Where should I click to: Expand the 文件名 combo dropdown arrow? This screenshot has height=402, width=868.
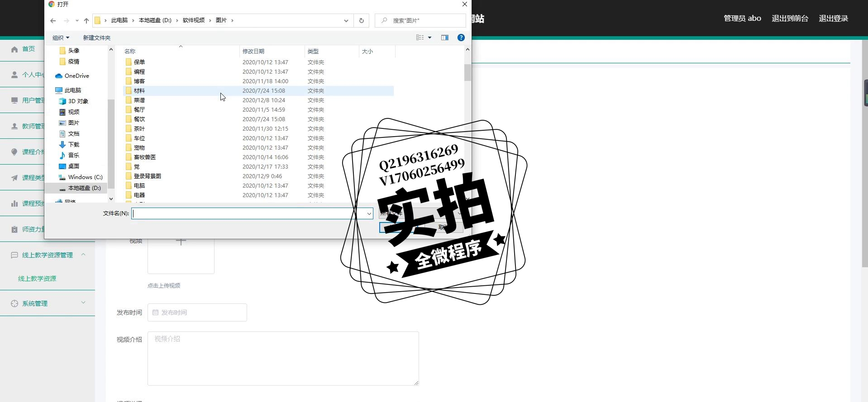pyautogui.click(x=369, y=213)
